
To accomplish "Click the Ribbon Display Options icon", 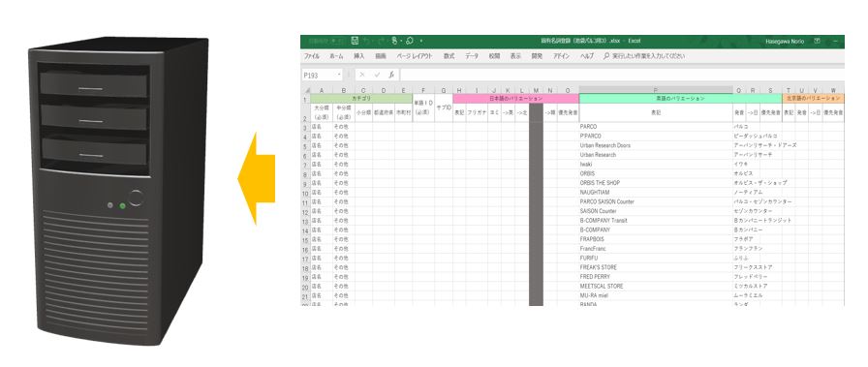I will [817, 41].
